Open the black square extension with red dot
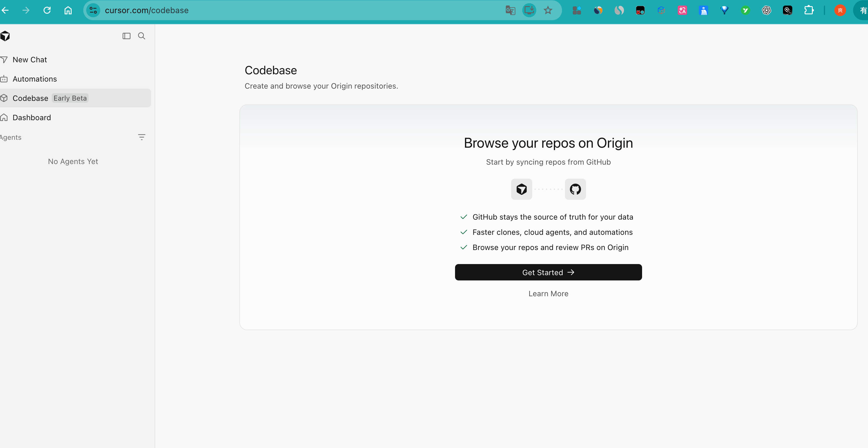This screenshot has width=868, height=448. 640,11
